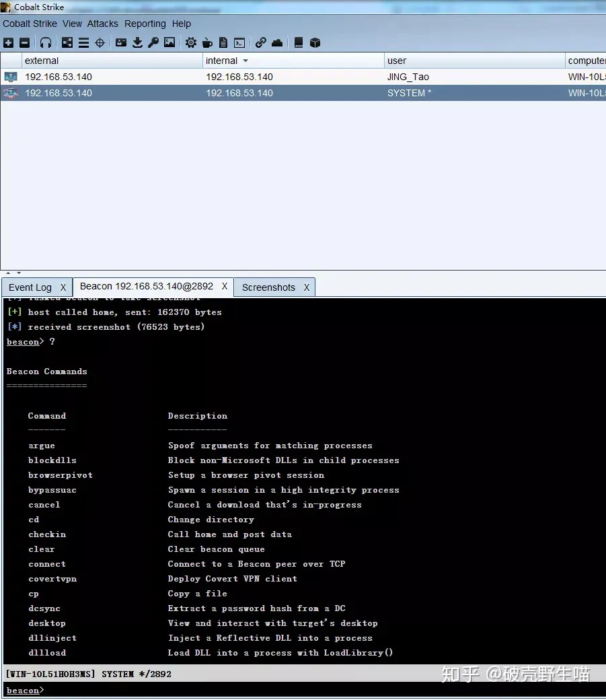
Task: Click the 'blockdlls' command text
Action: [x=52, y=460]
